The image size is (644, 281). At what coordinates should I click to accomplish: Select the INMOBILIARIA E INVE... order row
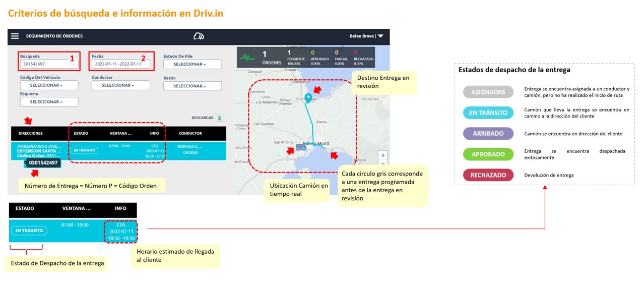pos(118,151)
